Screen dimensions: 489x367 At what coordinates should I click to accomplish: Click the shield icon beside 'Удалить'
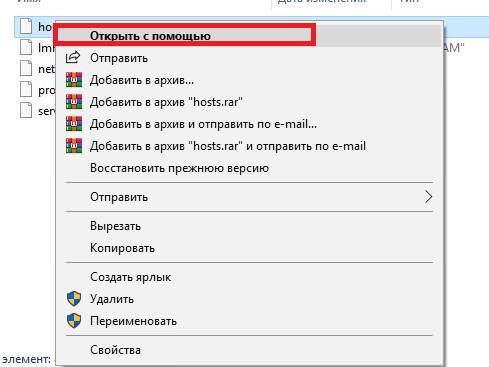74,299
